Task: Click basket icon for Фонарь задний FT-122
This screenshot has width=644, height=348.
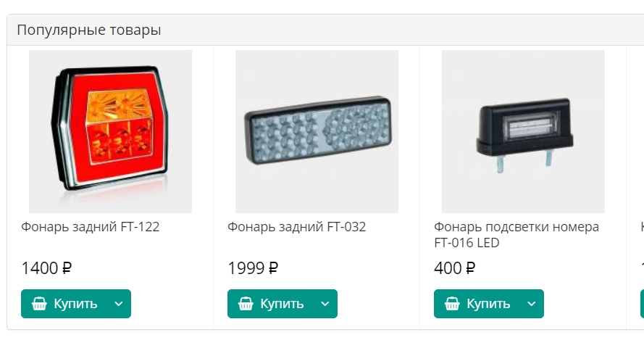Action: 39,304
